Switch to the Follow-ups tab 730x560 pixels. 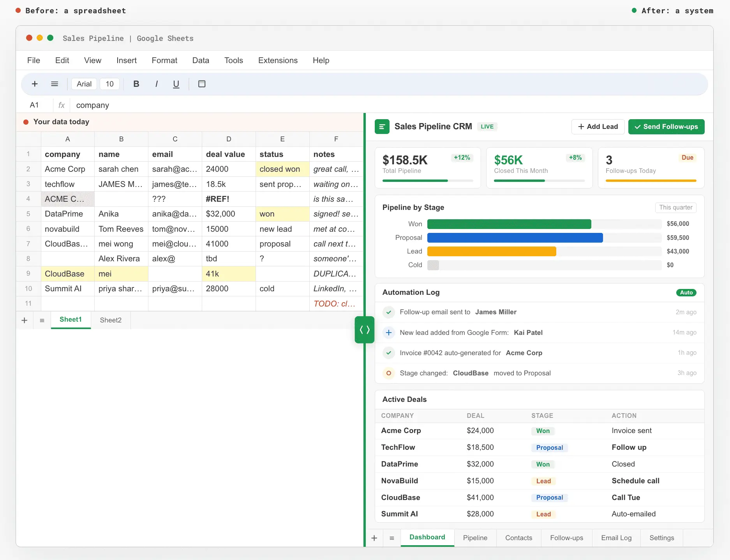point(566,538)
